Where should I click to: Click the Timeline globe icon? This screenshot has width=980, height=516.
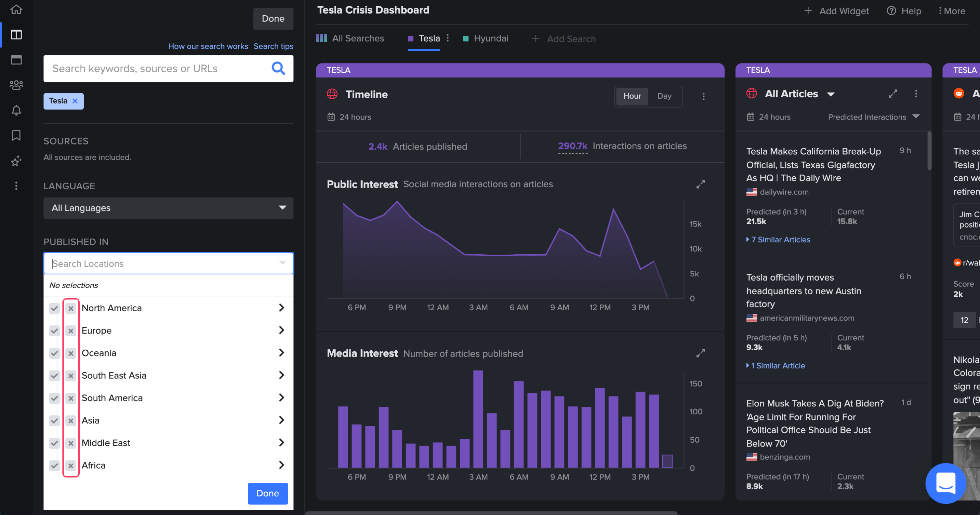[333, 94]
